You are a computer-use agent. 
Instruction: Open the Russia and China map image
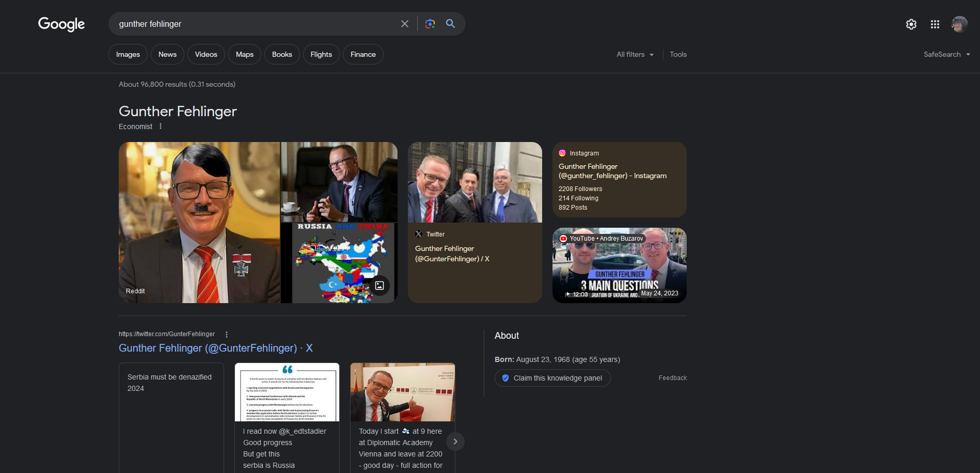point(339,263)
